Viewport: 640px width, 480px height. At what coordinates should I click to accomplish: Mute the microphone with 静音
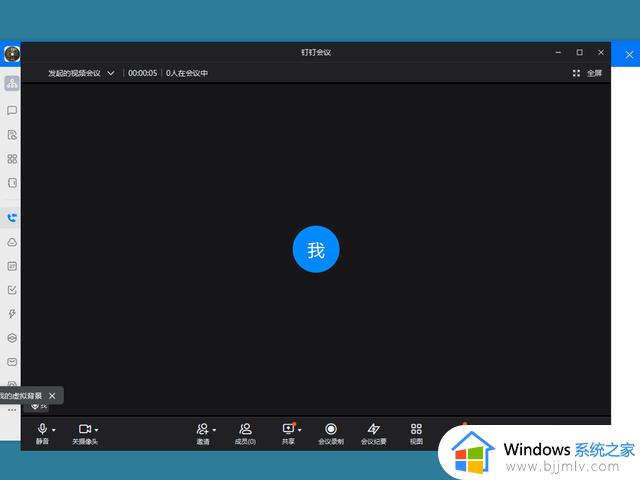[x=42, y=433]
